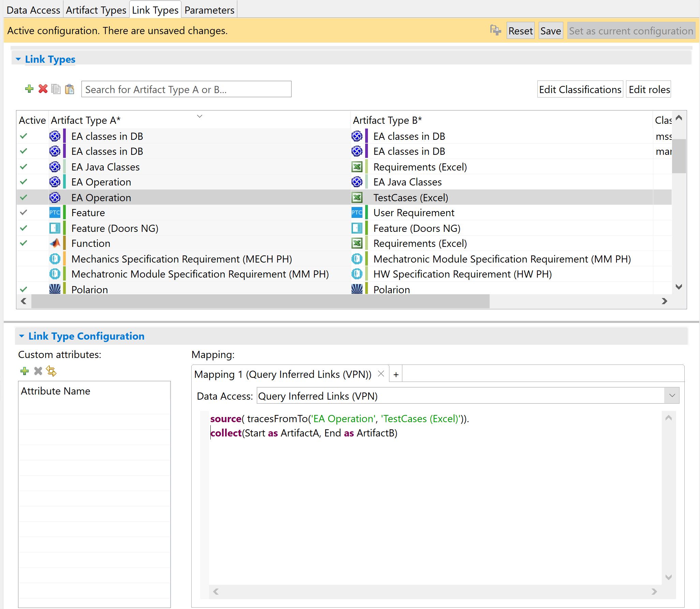
Task: Click the Search for Artifact Type field
Action: pos(186,89)
